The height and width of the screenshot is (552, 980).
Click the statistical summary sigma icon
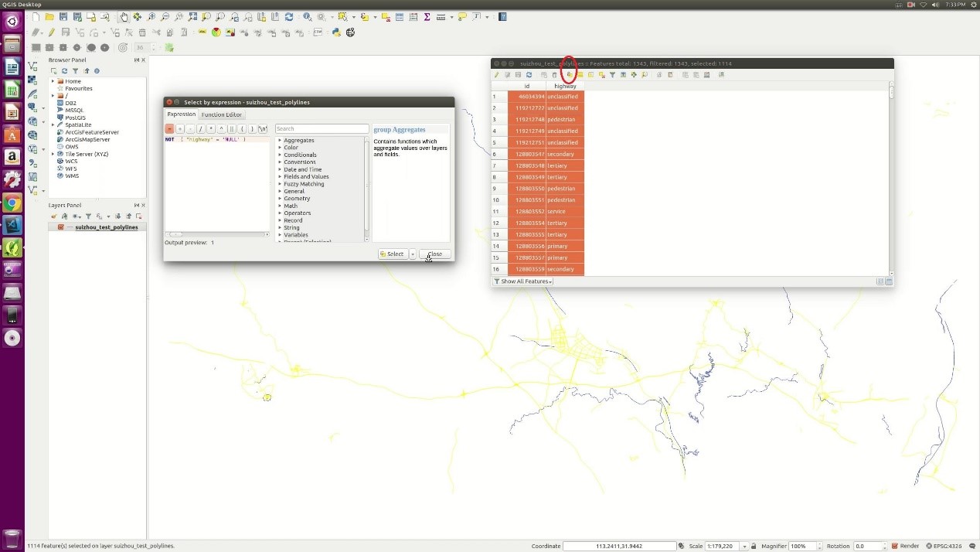pos(427,16)
